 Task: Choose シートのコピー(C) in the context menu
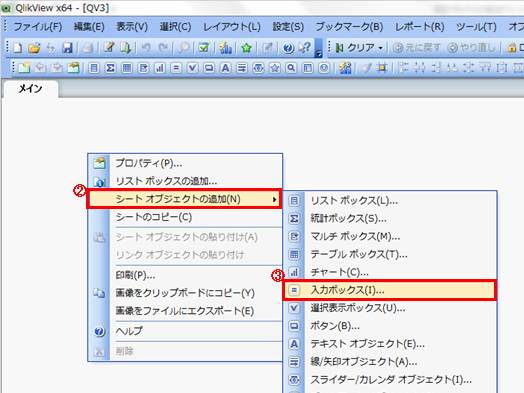(186, 217)
